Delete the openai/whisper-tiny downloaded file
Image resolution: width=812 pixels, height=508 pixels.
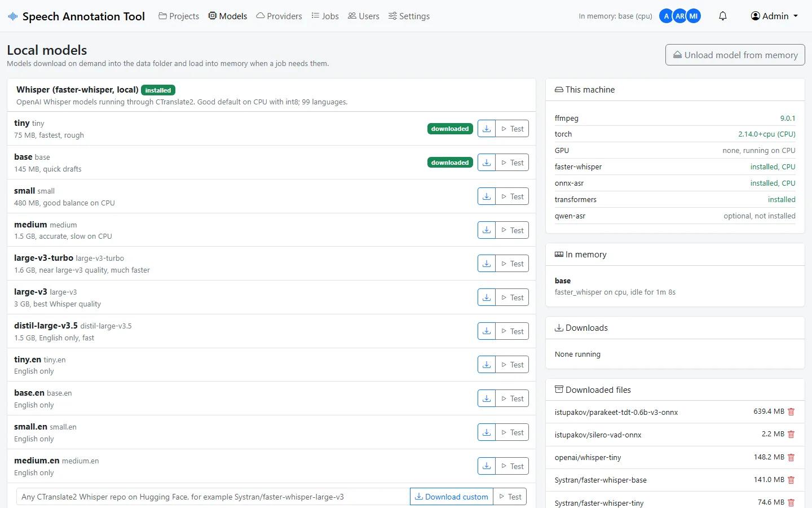point(791,457)
